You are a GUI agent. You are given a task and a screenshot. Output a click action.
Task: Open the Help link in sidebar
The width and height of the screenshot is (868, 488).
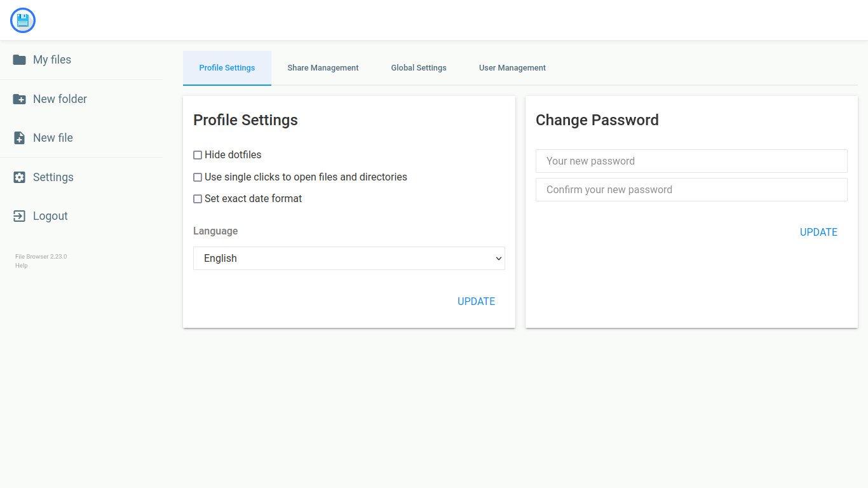(x=22, y=266)
